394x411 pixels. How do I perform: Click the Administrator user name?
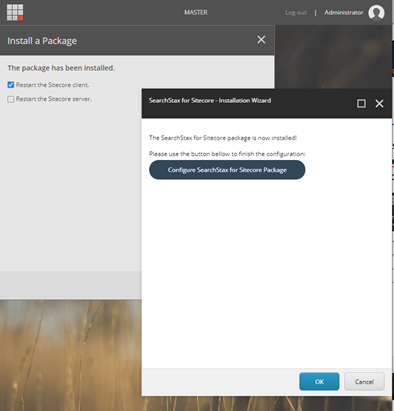coord(344,13)
